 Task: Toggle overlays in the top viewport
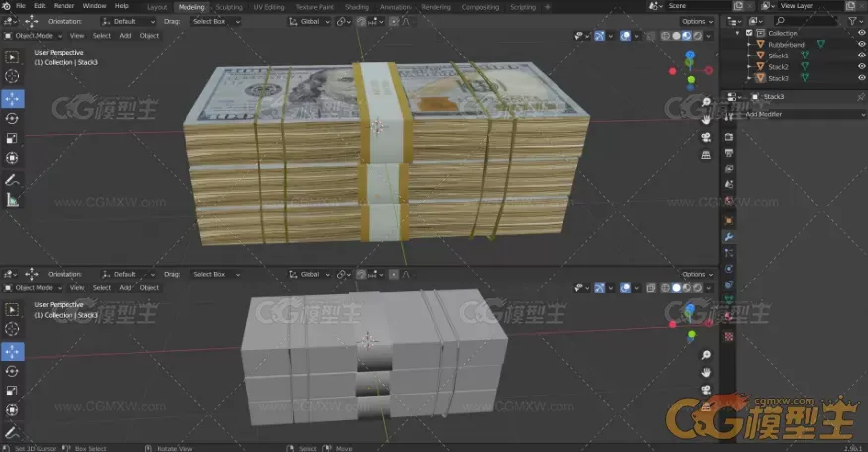pyautogui.click(x=625, y=36)
